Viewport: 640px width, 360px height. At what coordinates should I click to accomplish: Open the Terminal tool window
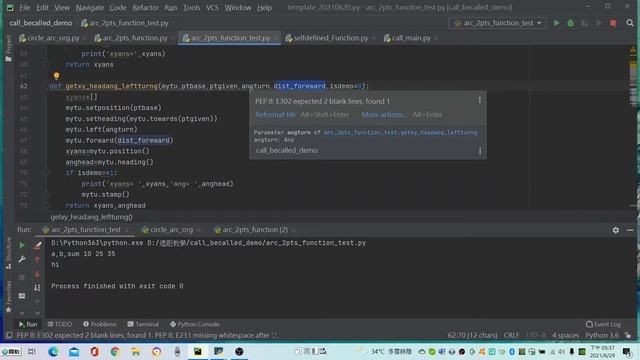point(143,324)
